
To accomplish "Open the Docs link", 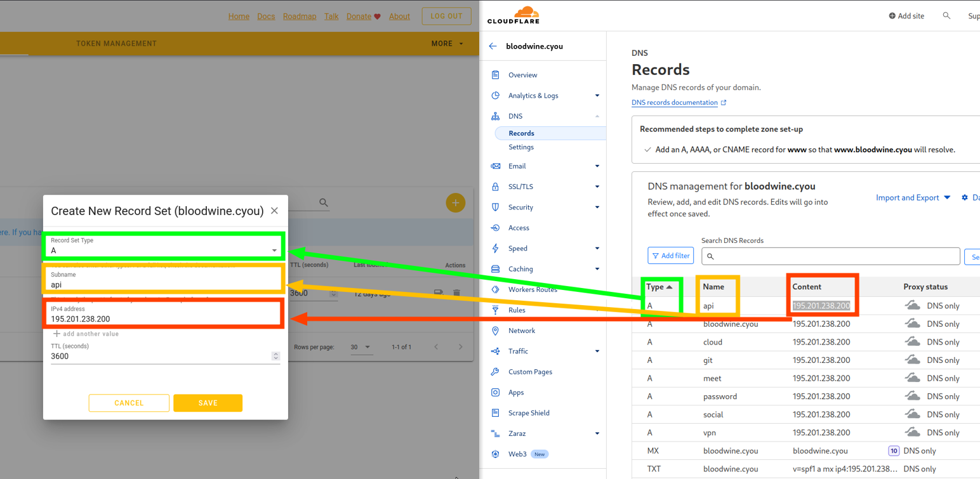I will pos(266,16).
